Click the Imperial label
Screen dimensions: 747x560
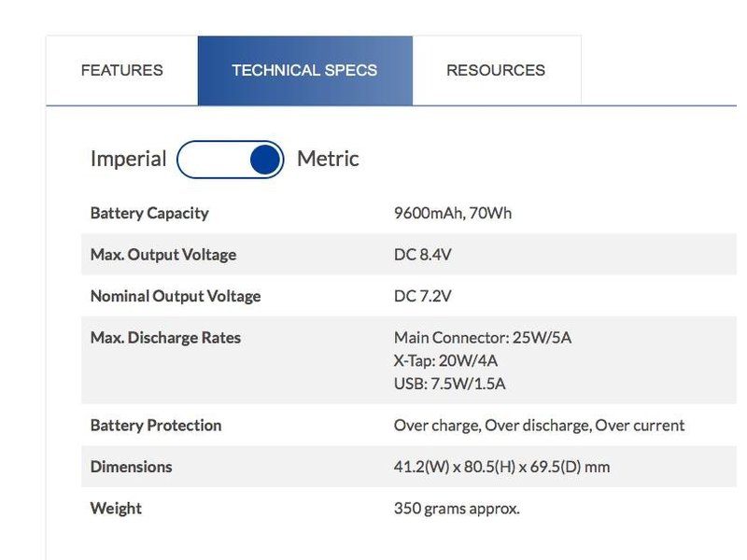pyautogui.click(x=128, y=159)
